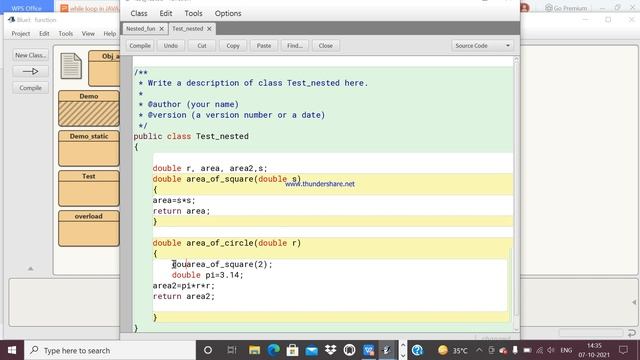Click New Class... in BlueJ main window
Viewport: 640px width, 360px height.
pos(31,55)
